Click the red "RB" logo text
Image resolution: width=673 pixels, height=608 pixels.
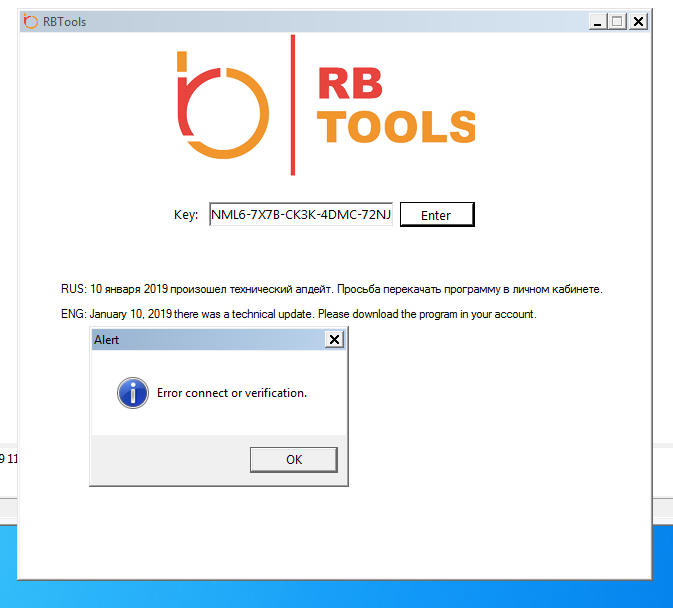coord(350,86)
